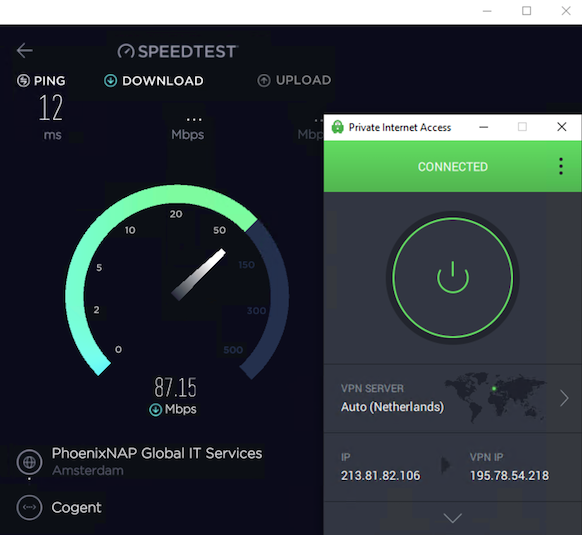This screenshot has height=535, width=582.
Task: Minimize the Speedtest main window
Action: tap(487, 11)
